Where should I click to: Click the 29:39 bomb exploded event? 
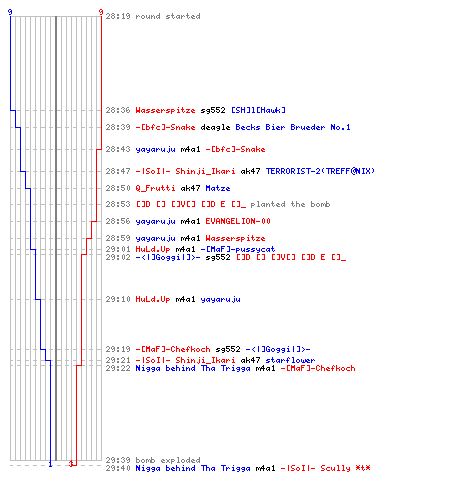[x=153, y=460]
